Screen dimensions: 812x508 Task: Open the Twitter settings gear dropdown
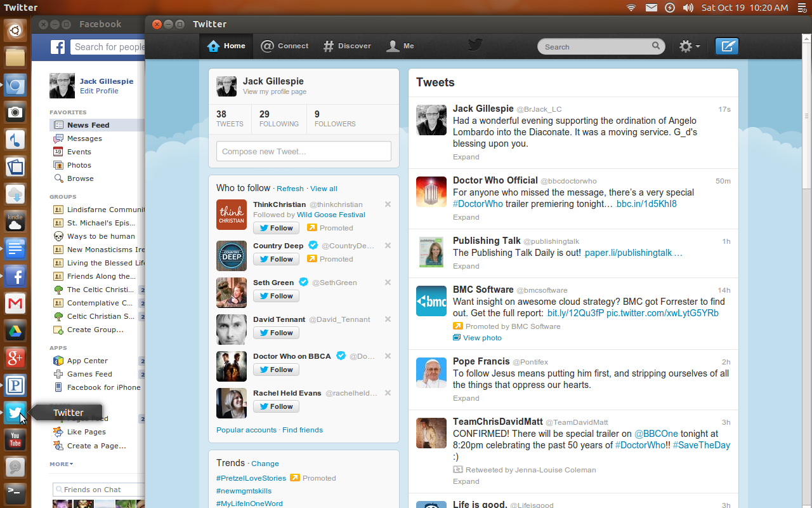click(x=689, y=46)
